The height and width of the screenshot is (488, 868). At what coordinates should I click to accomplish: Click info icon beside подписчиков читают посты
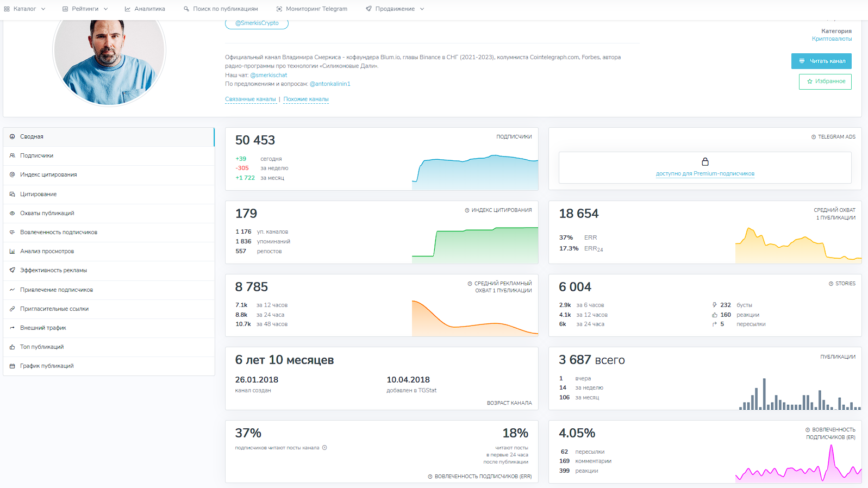(324, 448)
